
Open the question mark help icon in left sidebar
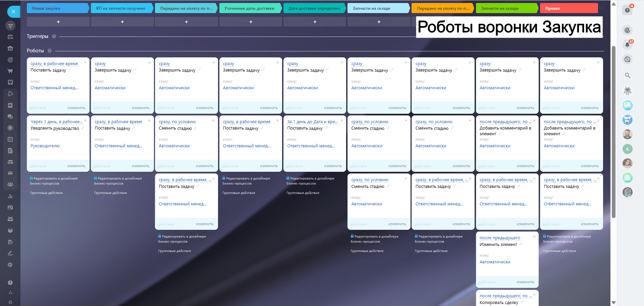(10, 283)
